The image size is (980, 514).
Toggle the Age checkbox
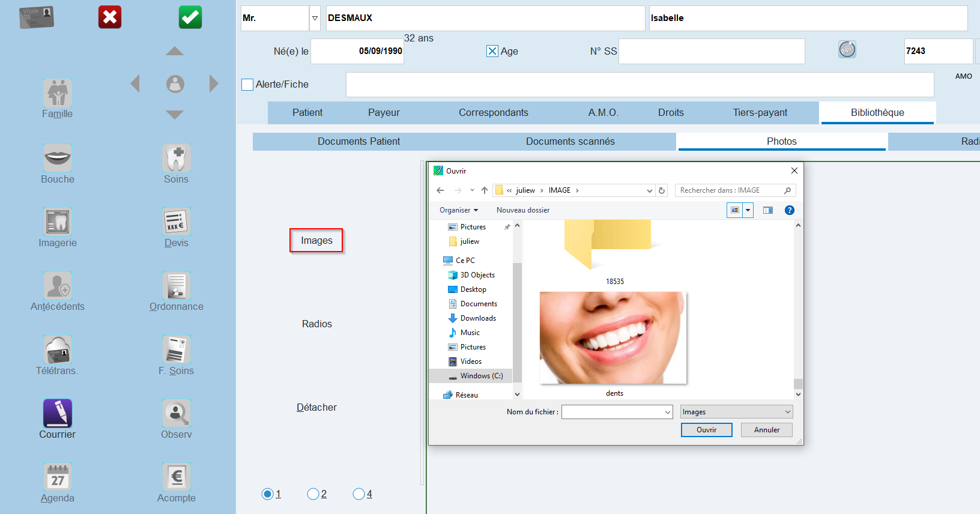coord(492,51)
